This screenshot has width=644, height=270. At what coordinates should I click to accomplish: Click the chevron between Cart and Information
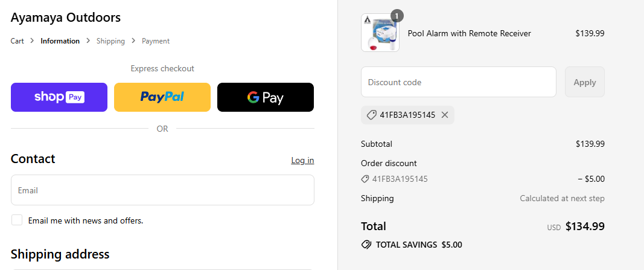tap(32, 40)
